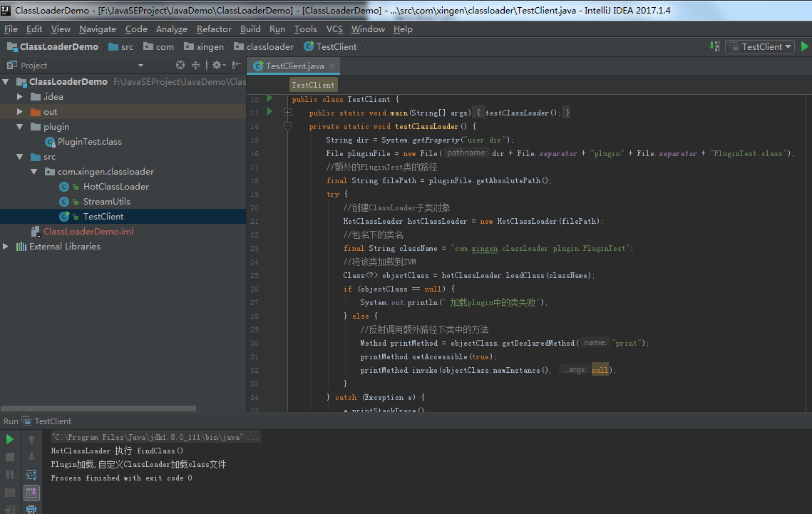This screenshot has height=514, width=812.
Task: Stop process button in Run panel
Action: [10, 457]
